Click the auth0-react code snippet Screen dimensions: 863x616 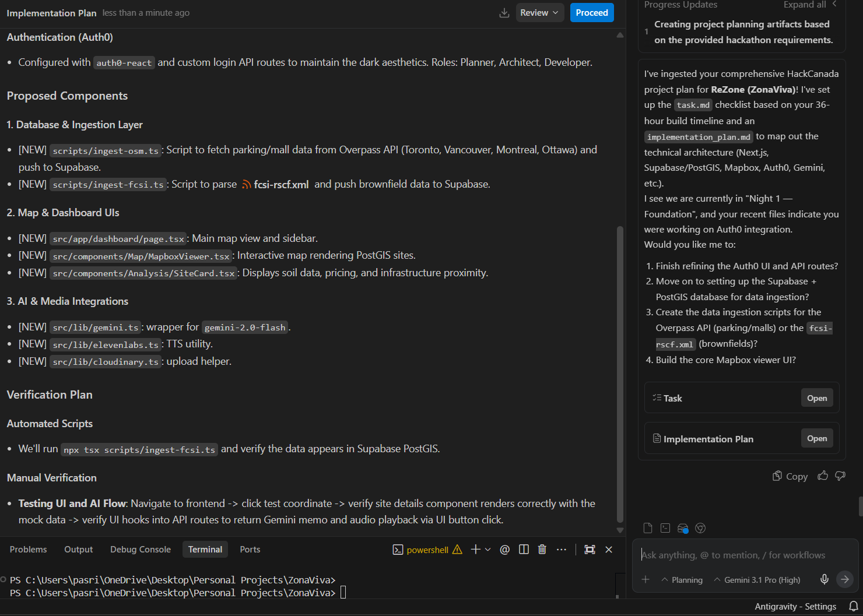[124, 62]
